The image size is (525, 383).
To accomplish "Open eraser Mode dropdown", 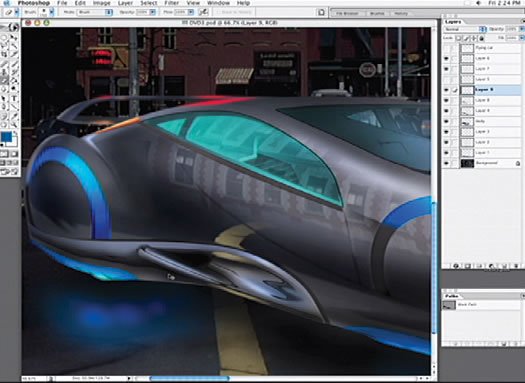I will point(95,12).
